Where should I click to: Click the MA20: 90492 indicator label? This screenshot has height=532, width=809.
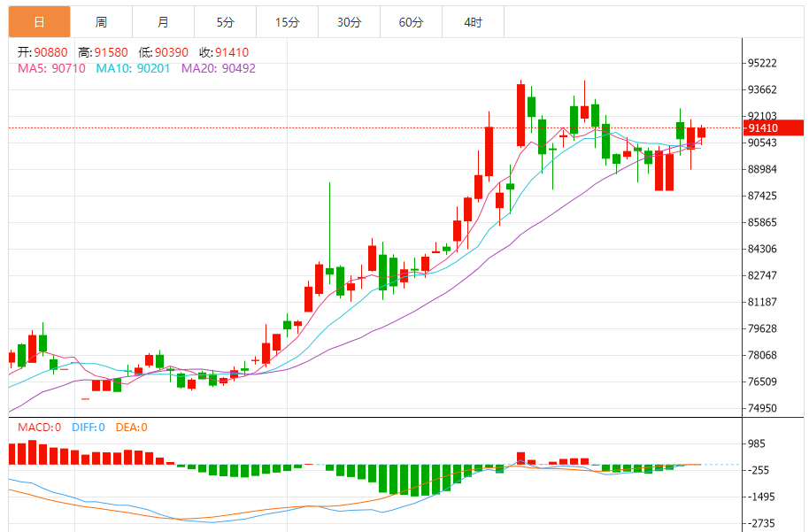(219, 69)
